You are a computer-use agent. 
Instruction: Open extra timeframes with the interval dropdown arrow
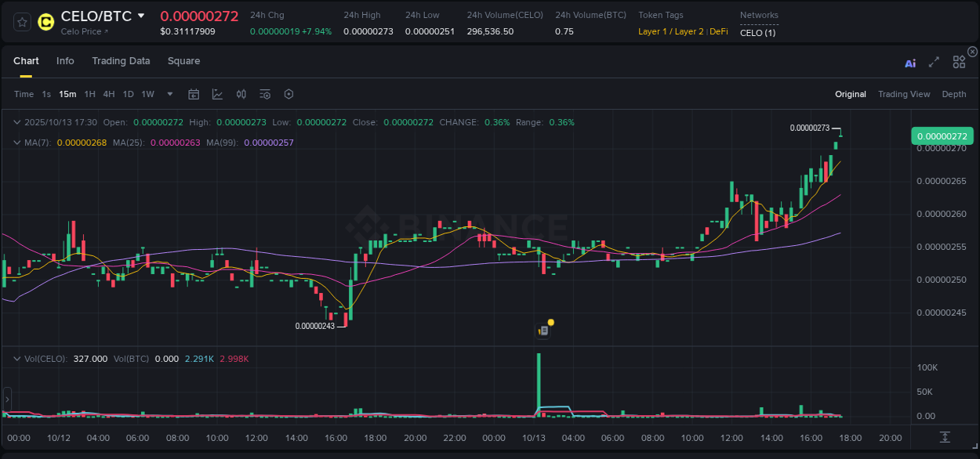pos(169,94)
